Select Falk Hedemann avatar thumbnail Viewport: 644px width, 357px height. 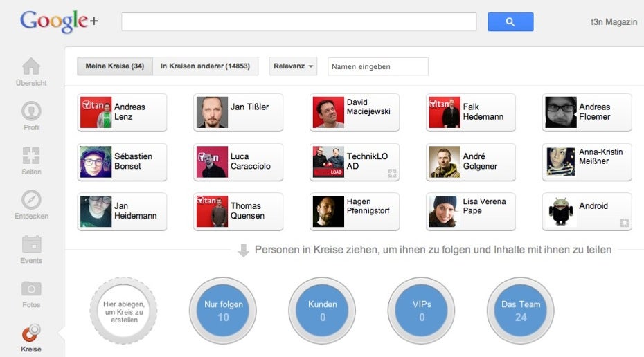point(445,113)
